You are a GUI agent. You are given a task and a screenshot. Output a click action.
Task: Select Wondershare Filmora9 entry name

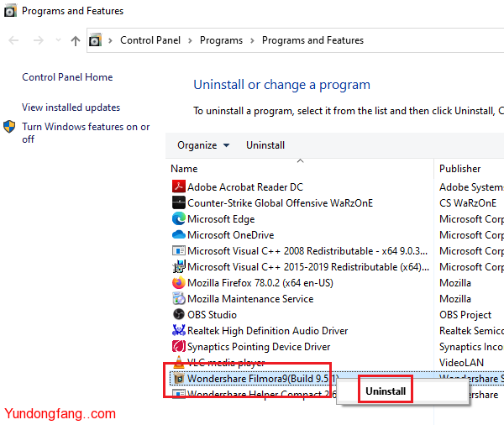point(262,379)
